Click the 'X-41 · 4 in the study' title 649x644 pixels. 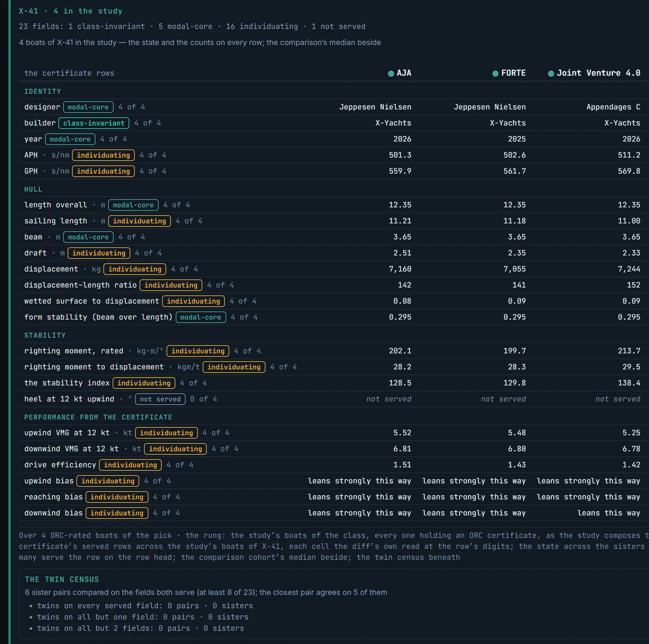pos(71,11)
